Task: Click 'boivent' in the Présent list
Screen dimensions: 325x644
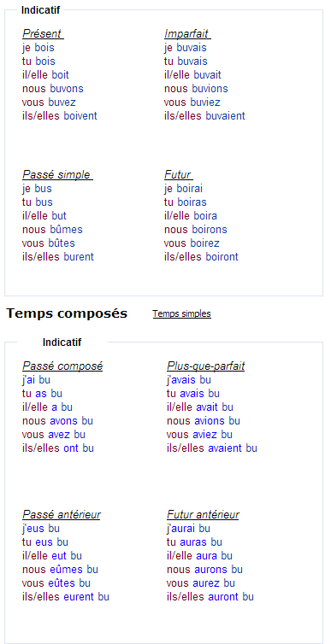Action: (x=80, y=116)
